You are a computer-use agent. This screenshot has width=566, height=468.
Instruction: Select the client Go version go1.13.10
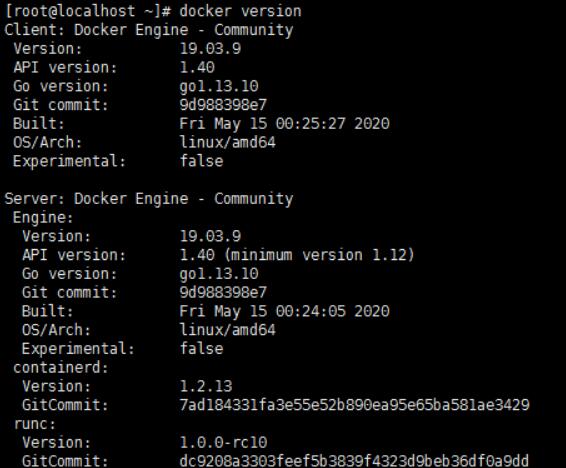tap(219, 87)
